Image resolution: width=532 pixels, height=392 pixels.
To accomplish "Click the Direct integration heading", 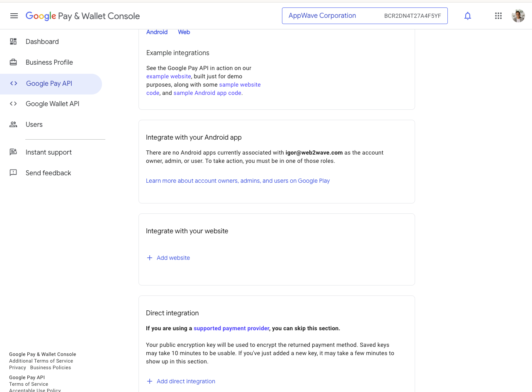I will 172,313.
